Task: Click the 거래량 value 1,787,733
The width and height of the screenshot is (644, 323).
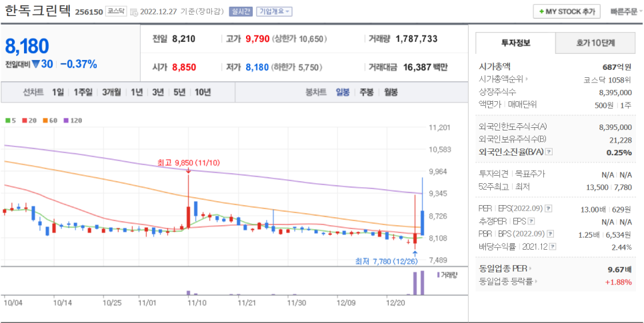Action: click(x=417, y=39)
